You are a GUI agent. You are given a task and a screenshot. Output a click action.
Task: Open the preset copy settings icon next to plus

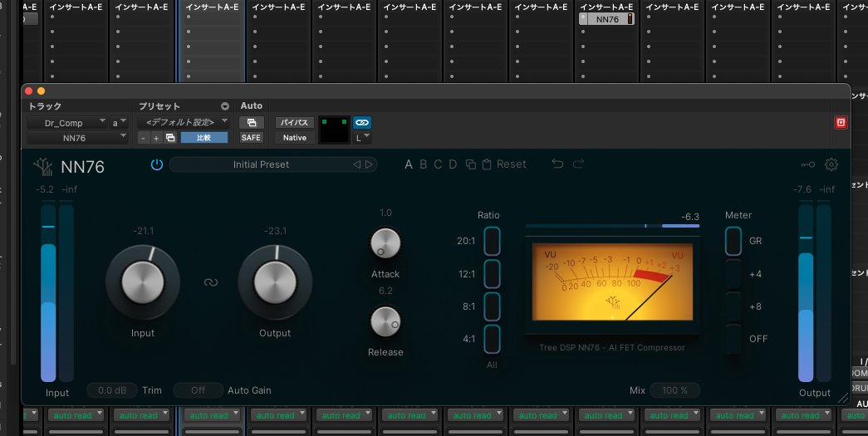click(x=170, y=138)
